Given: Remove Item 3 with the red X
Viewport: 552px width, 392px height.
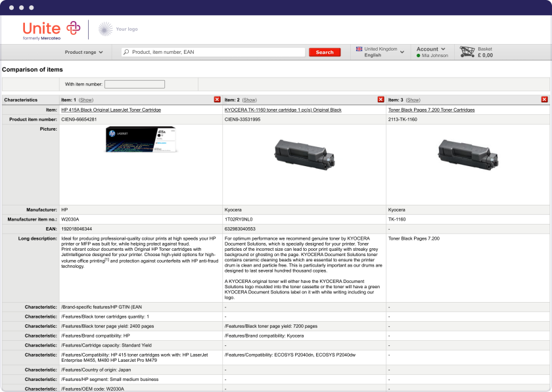Looking at the screenshot, I should tap(544, 100).
